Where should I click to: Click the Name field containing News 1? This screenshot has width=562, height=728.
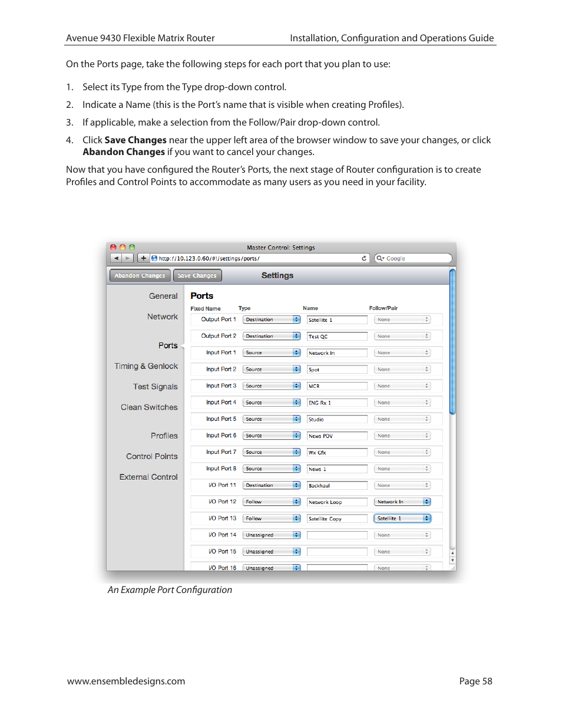pyautogui.click(x=337, y=469)
